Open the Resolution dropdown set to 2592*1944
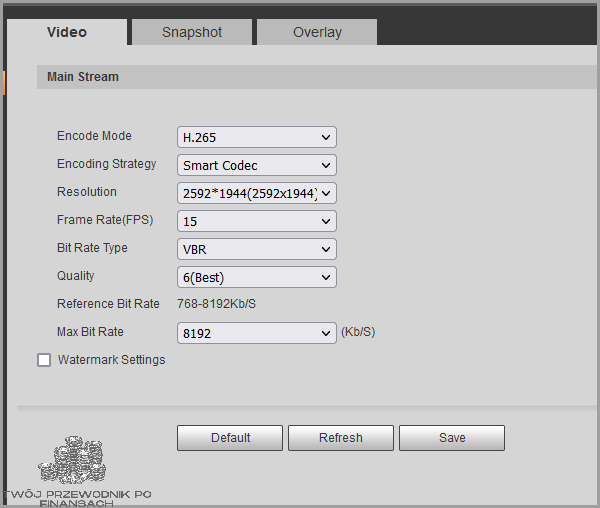600x508 pixels. pos(257,193)
